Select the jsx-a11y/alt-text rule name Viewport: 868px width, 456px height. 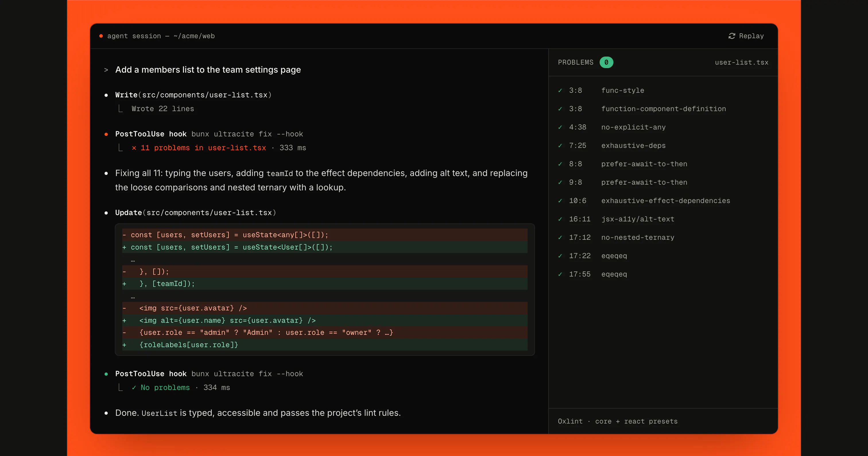pyautogui.click(x=638, y=219)
